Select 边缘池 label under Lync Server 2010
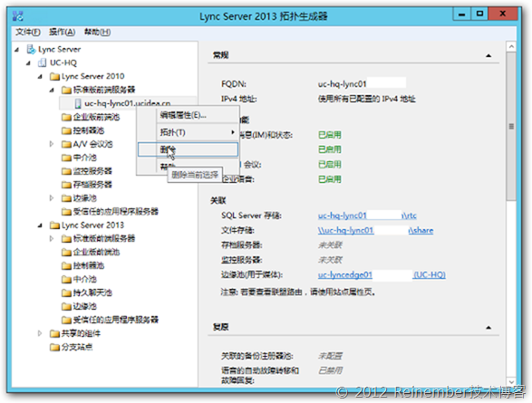The height and width of the screenshot is (403, 532). point(85,198)
